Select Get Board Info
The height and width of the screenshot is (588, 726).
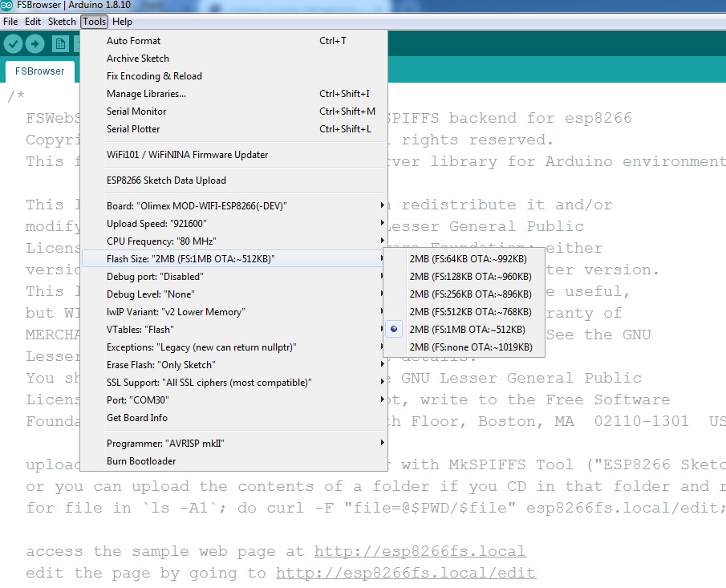tap(137, 418)
